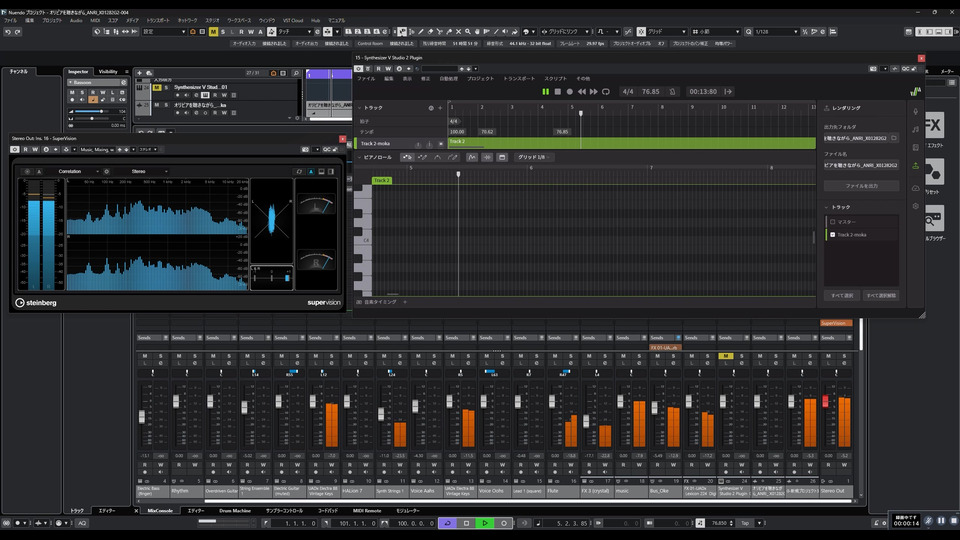960x540 pixels.
Task: Click the すべて選択 button
Action: click(x=841, y=296)
